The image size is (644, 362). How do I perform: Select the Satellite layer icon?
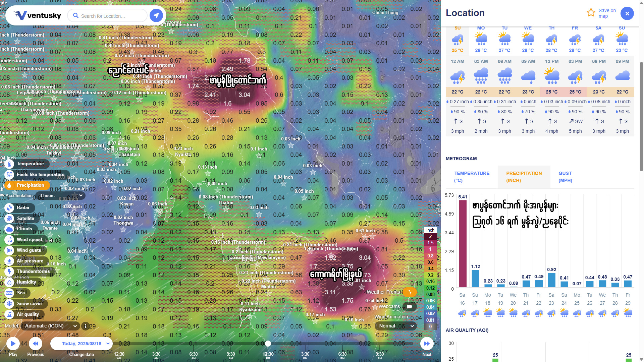tap(9, 219)
